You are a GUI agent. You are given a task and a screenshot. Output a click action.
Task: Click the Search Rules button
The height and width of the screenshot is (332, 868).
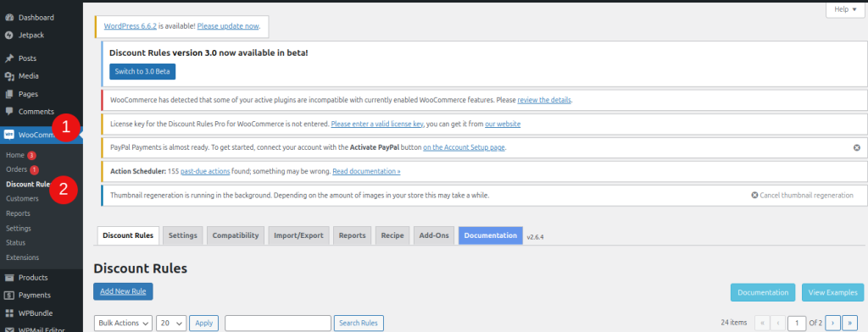coord(359,324)
